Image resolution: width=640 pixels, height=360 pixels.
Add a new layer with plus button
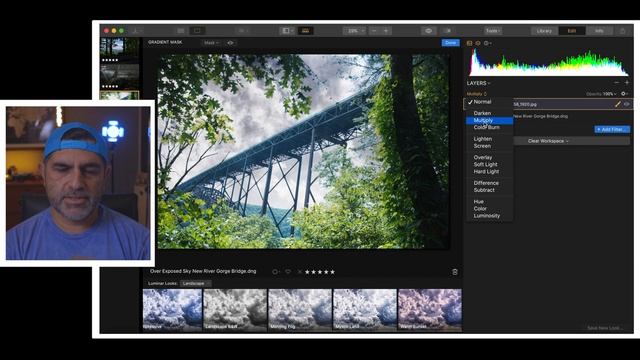click(x=627, y=82)
